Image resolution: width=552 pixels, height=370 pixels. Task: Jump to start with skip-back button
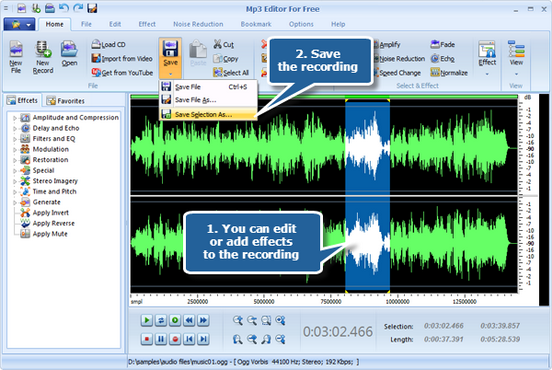pyautogui.click(x=189, y=339)
